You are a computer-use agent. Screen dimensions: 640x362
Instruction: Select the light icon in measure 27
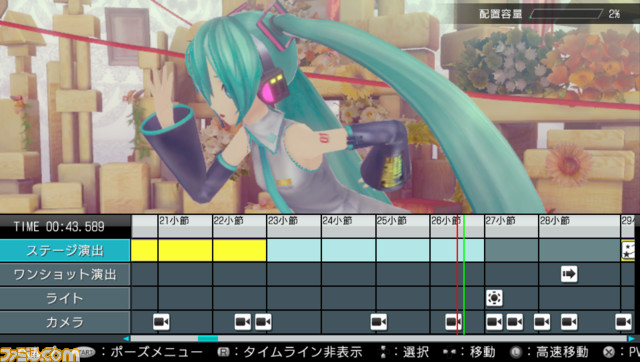tap(494, 298)
